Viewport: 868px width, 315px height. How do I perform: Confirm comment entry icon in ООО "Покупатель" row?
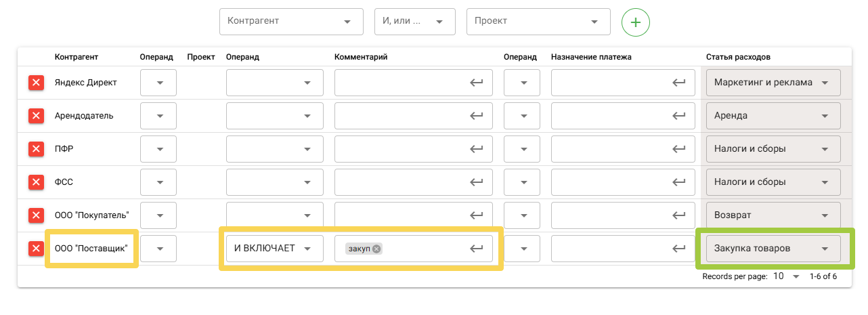(477, 215)
